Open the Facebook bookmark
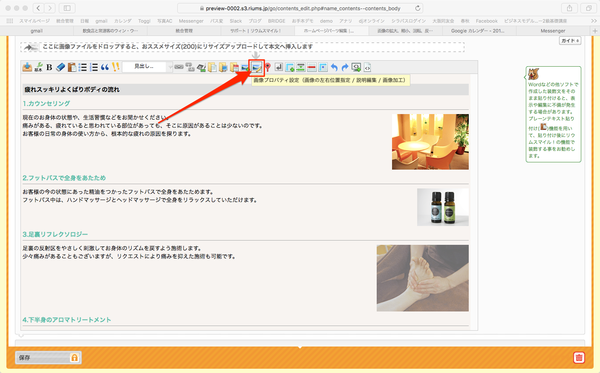 pyautogui.click(x=486, y=21)
